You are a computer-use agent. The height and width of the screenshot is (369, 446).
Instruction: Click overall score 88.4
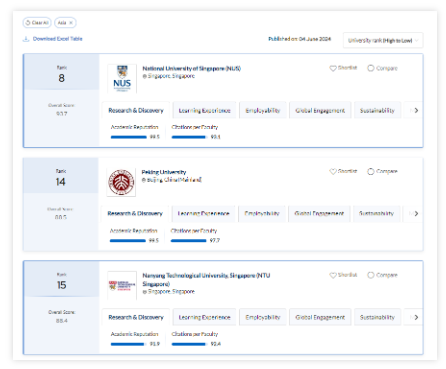coord(62,321)
